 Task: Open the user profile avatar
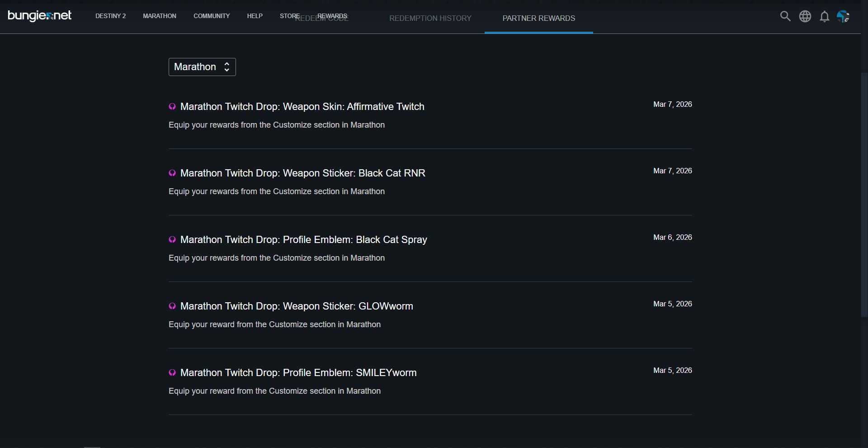click(843, 17)
